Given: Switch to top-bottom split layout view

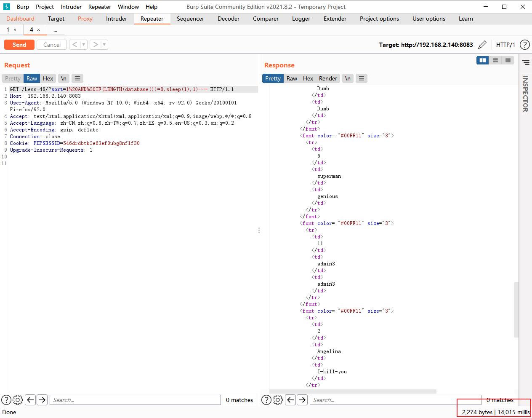Looking at the screenshot, I should pos(495,60).
